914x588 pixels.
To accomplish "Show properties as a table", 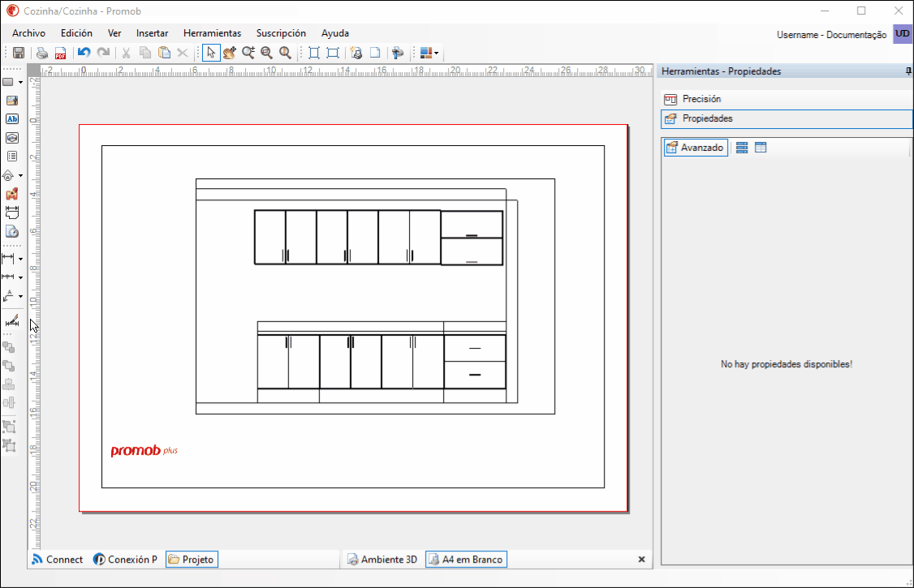I will click(760, 148).
